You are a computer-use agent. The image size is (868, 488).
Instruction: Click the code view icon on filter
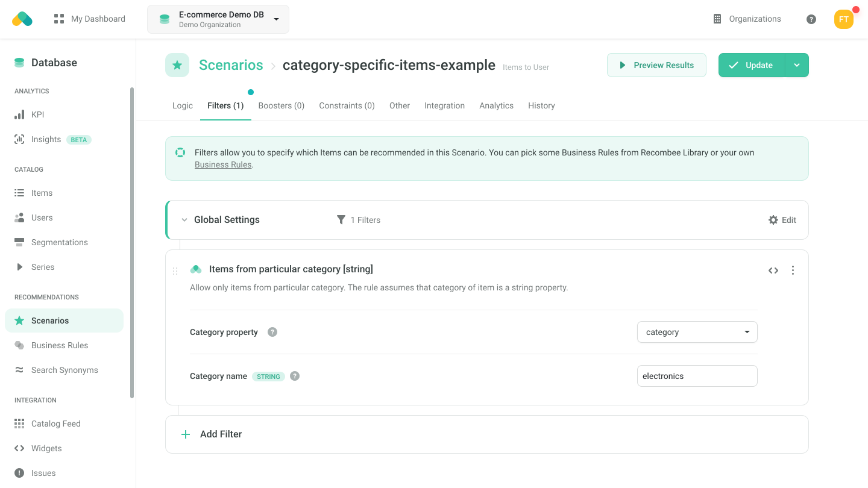[x=773, y=271]
